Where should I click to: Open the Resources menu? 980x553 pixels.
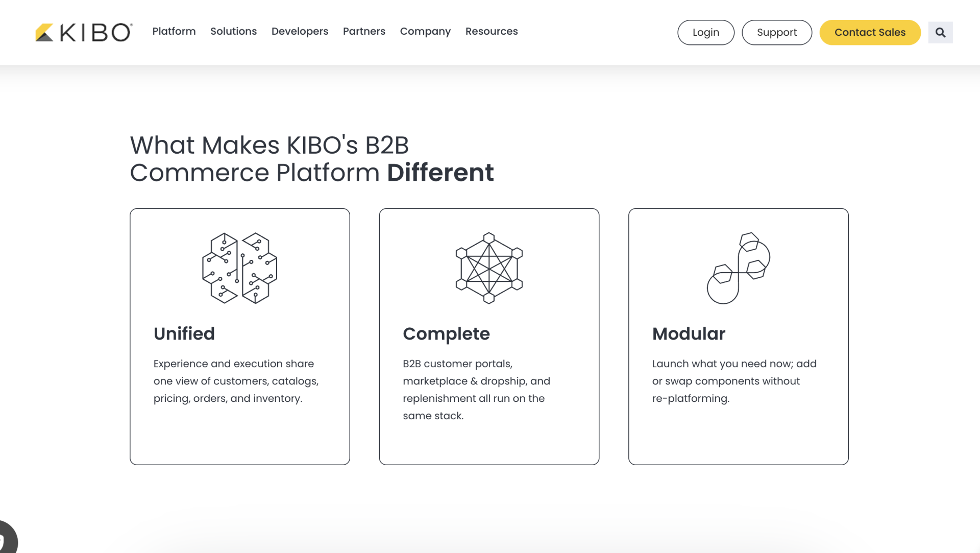pyautogui.click(x=492, y=32)
